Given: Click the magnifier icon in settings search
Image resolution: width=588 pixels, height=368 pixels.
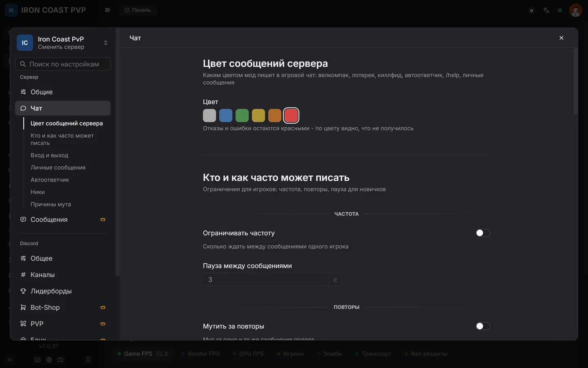Looking at the screenshot, I should [23, 64].
